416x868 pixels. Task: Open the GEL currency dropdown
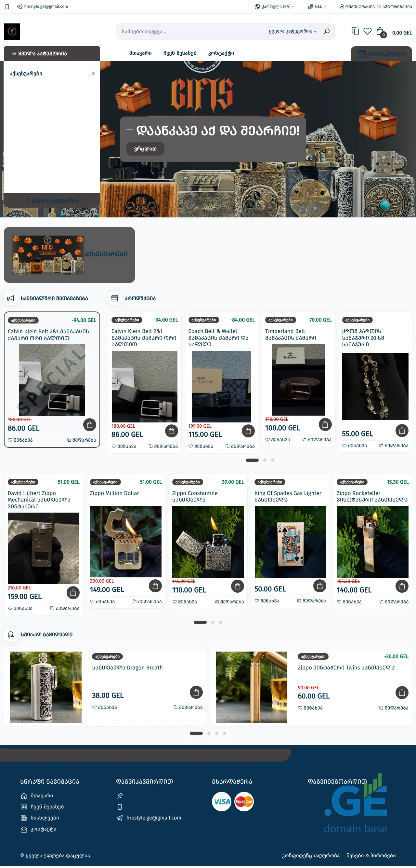click(317, 7)
